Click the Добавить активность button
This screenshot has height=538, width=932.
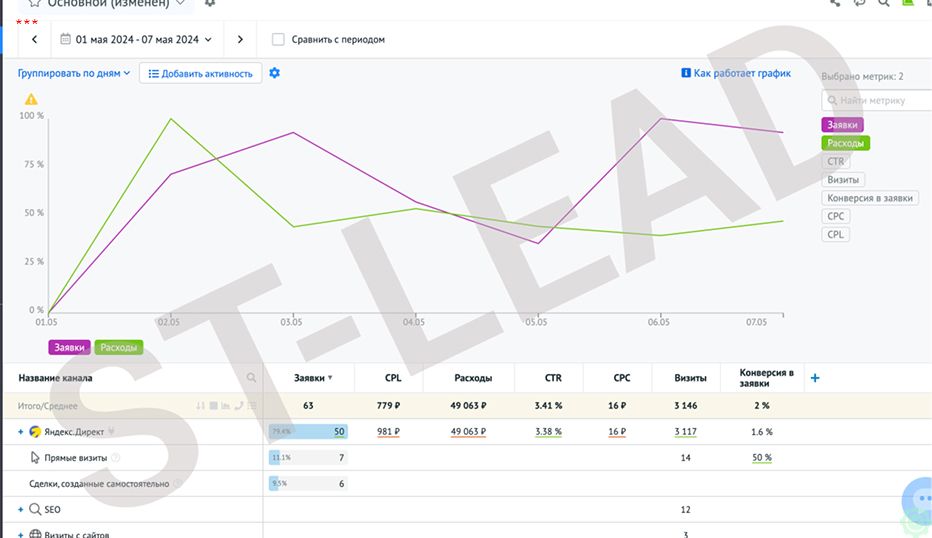click(200, 74)
